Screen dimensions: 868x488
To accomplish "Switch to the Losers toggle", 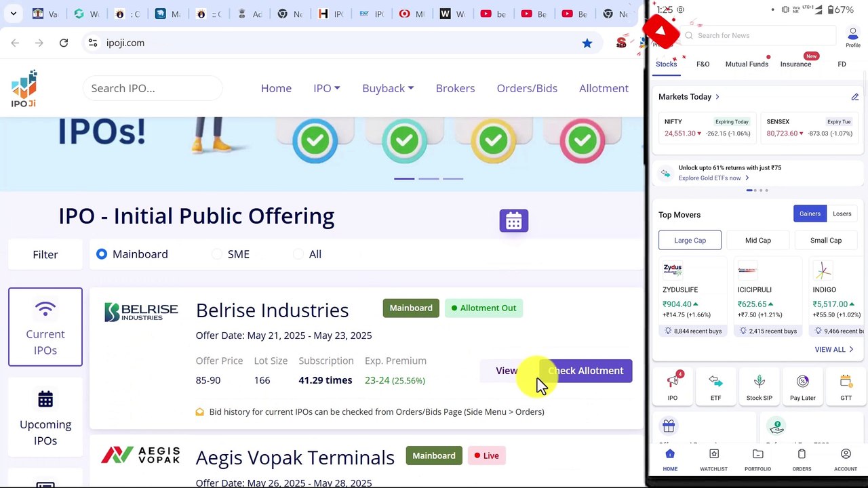I will (842, 213).
